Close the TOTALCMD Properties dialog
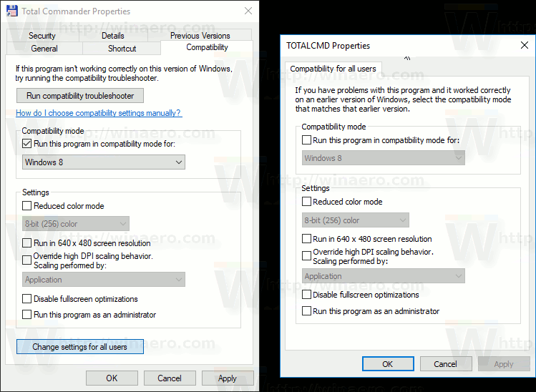 (x=525, y=45)
